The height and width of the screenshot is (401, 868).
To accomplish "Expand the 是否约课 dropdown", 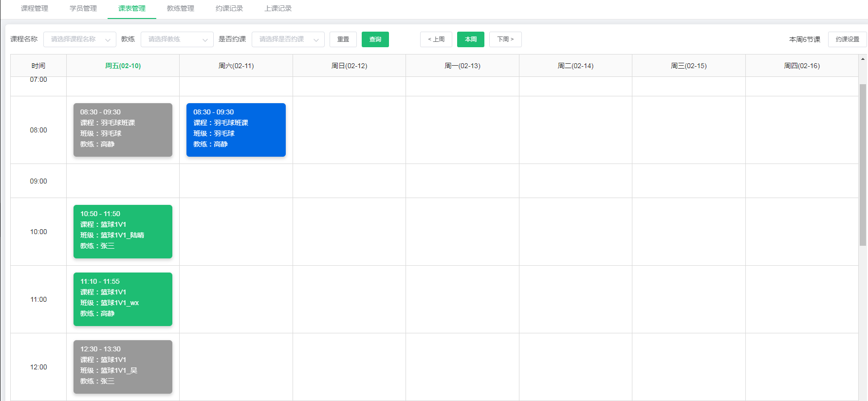I will pyautogui.click(x=288, y=39).
